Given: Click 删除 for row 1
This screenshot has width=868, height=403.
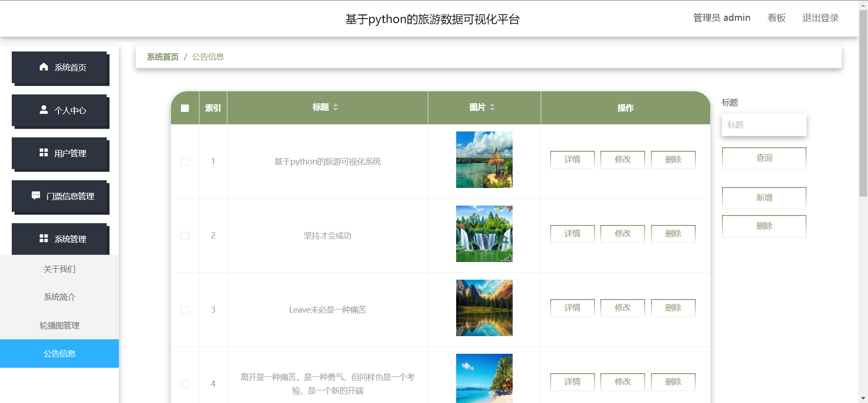Looking at the screenshot, I should point(673,159).
